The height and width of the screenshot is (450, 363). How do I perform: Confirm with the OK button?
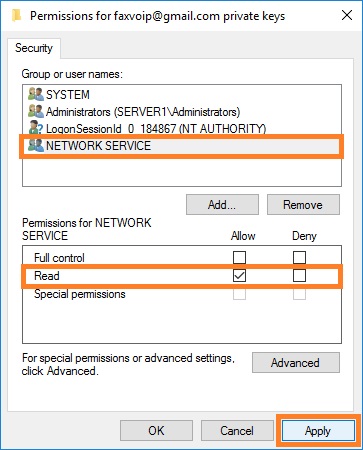156,431
